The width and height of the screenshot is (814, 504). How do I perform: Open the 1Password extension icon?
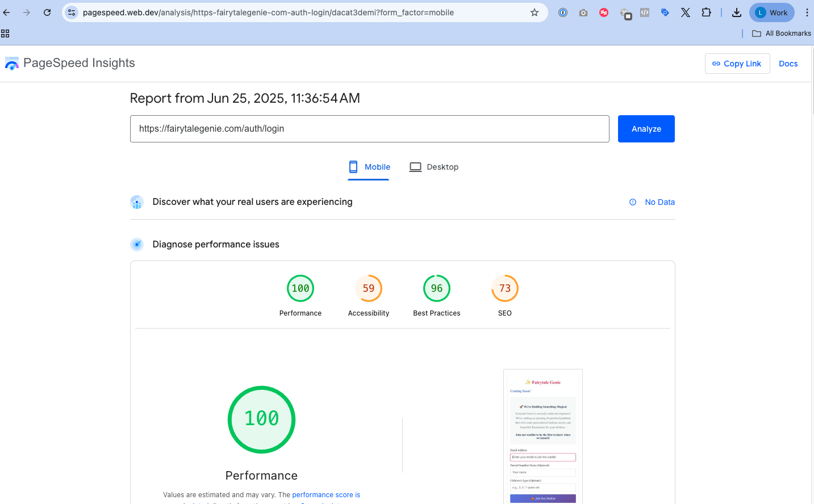click(563, 12)
